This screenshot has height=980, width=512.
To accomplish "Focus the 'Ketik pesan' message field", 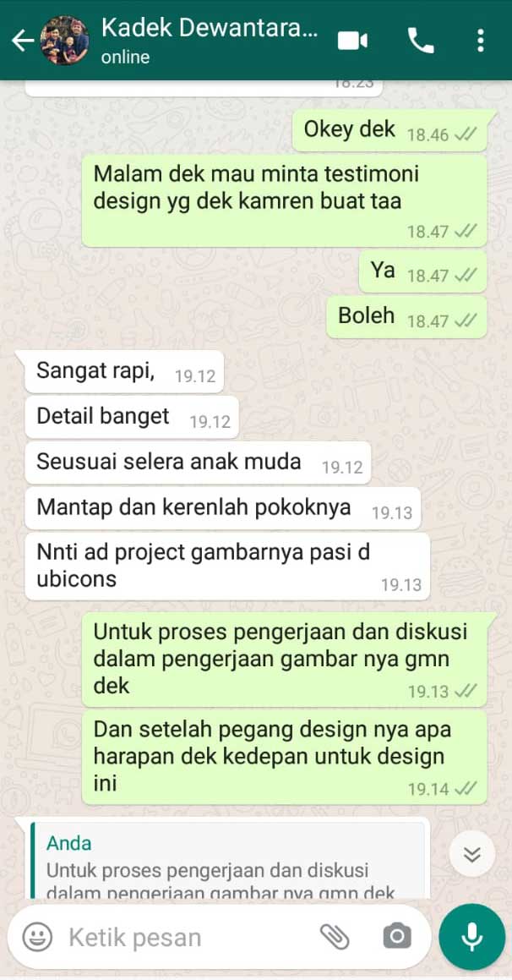I will [188, 937].
